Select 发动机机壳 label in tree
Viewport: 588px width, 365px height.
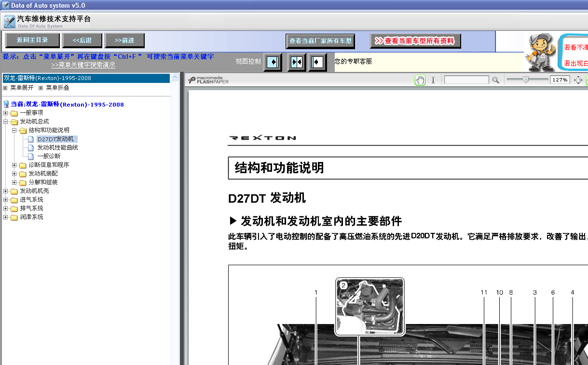[x=34, y=191]
